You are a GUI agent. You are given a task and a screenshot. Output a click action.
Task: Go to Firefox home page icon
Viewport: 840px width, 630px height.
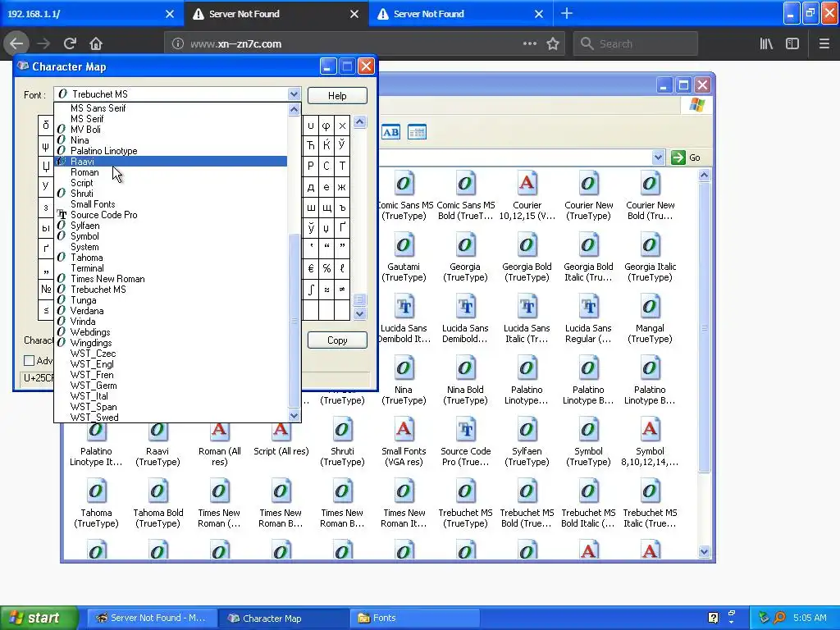coord(96,43)
